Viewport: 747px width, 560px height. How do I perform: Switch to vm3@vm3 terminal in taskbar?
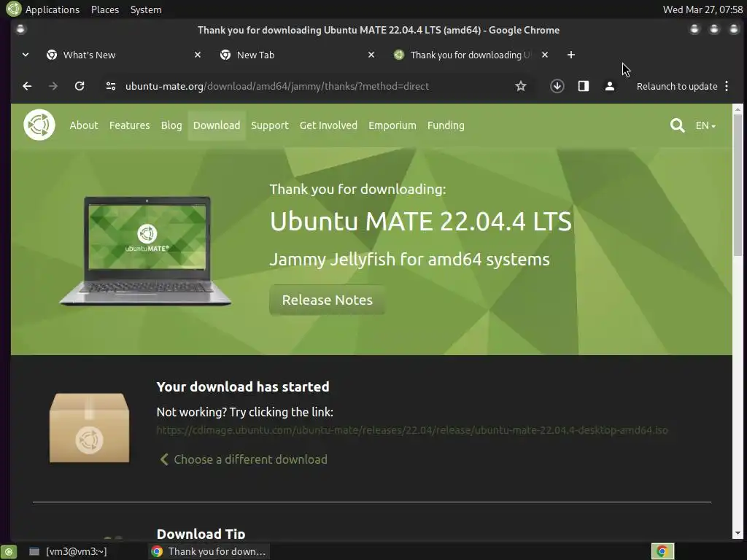click(68, 551)
